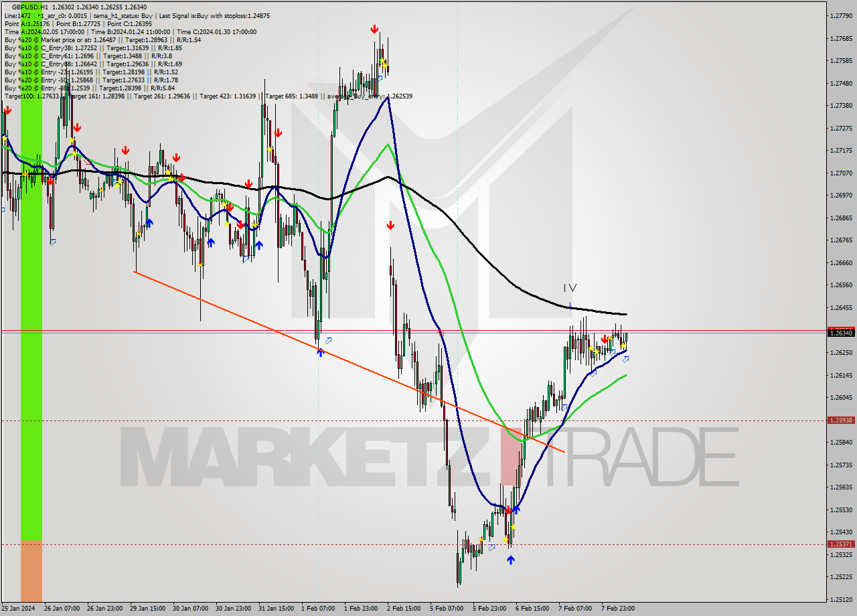Click the 1.27070 price axis label
The height and width of the screenshot is (616, 857).
click(841, 173)
